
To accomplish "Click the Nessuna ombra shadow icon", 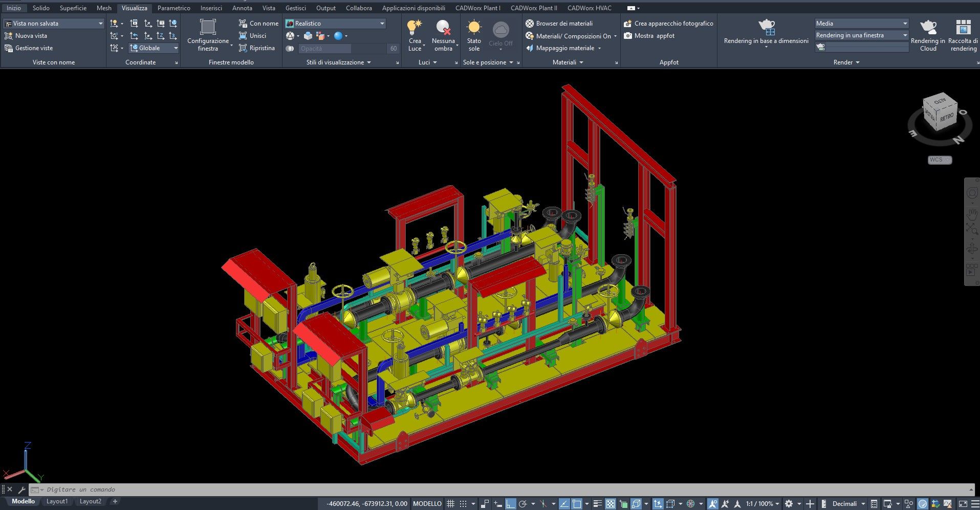I will point(443,27).
